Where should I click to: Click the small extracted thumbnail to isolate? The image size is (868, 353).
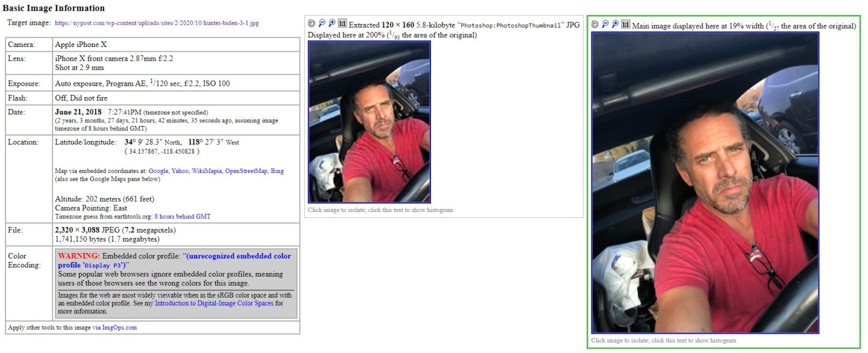coord(370,122)
